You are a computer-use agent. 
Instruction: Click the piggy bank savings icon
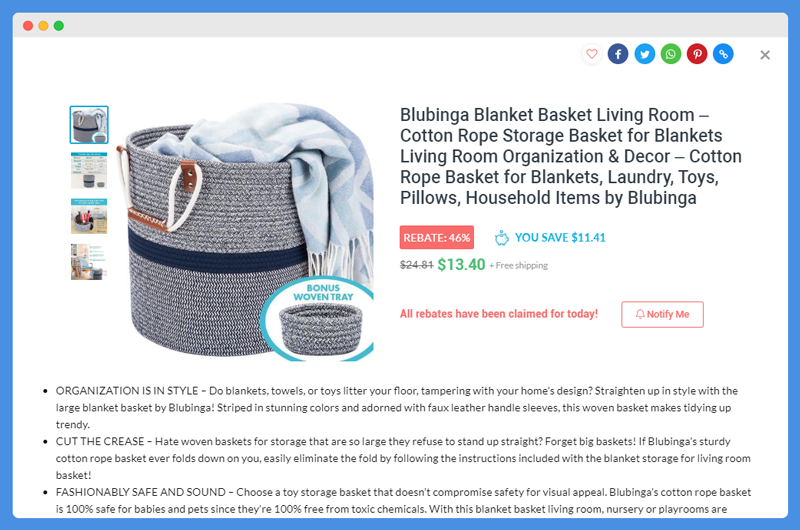tap(502, 238)
